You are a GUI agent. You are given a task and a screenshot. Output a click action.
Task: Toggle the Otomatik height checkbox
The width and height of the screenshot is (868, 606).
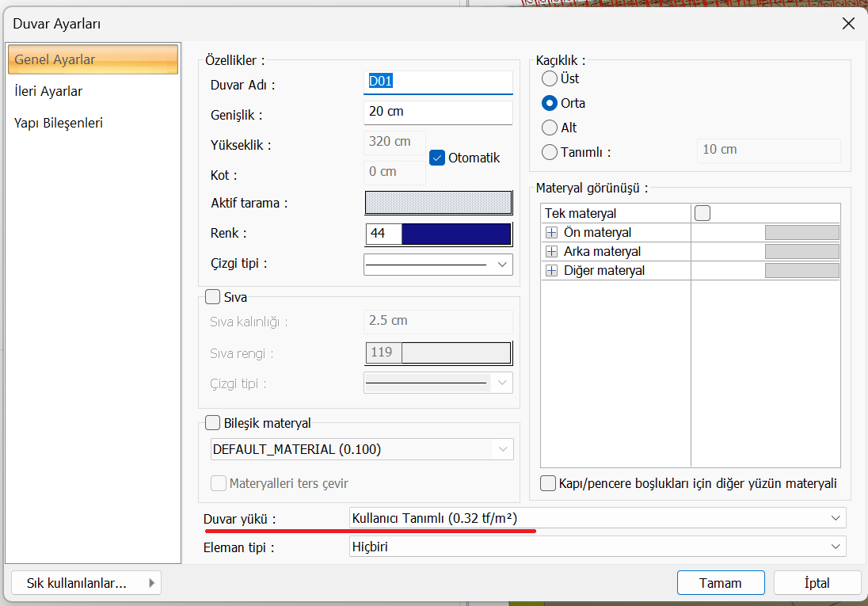[437, 158]
